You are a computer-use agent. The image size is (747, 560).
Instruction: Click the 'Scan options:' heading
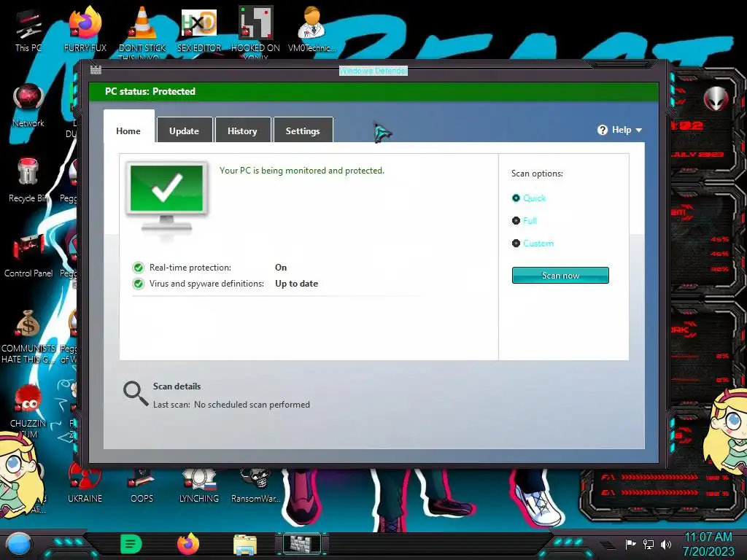[x=537, y=174]
